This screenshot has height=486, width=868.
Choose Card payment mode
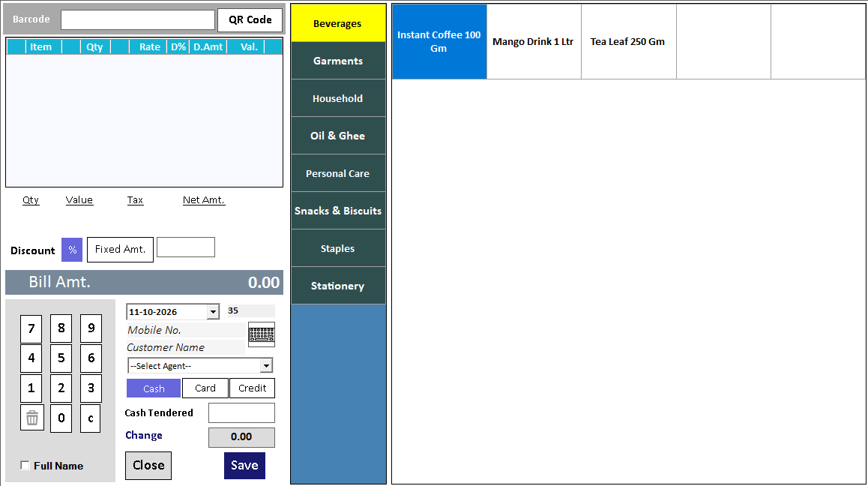pos(205,388)
